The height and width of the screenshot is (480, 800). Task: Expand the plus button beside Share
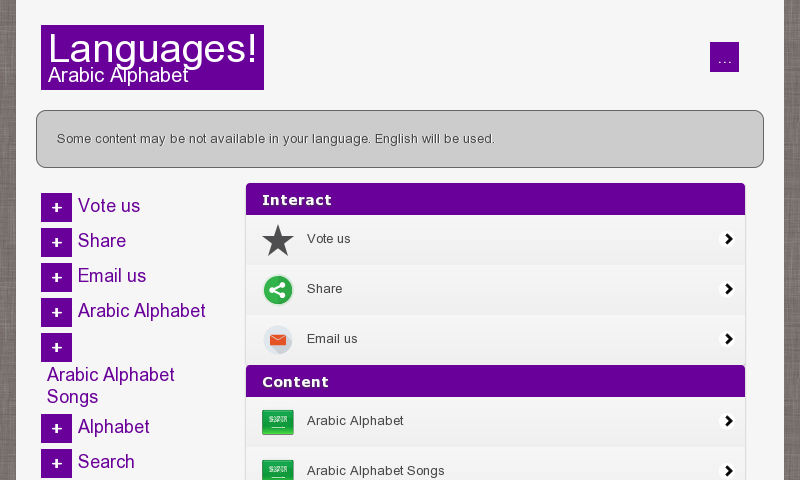[x=56, y=242]
